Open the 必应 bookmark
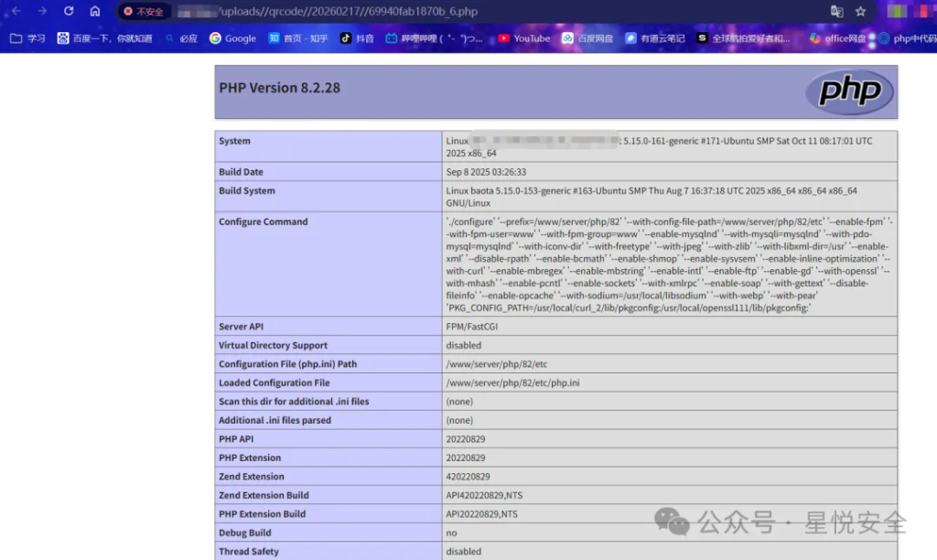 click(x=181, y=38)
